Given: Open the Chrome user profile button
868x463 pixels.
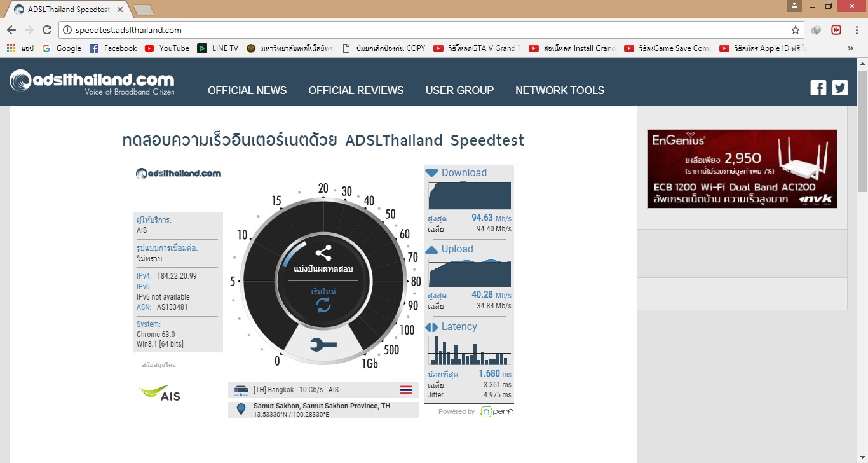Looking at the screenshot, I should pos(794,6).
